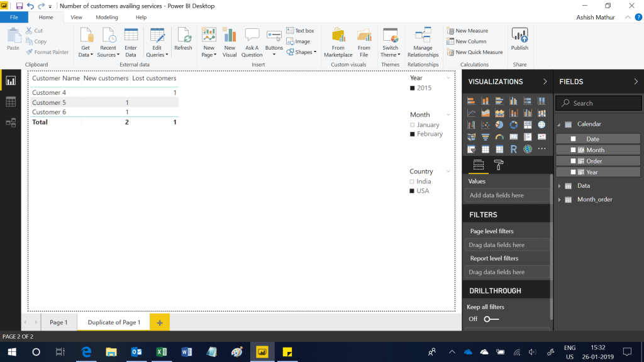Image resolution: width=644 pixels, height=362 pixels.
Task: Select the pie chart visualization
Action: click(499, 125)
